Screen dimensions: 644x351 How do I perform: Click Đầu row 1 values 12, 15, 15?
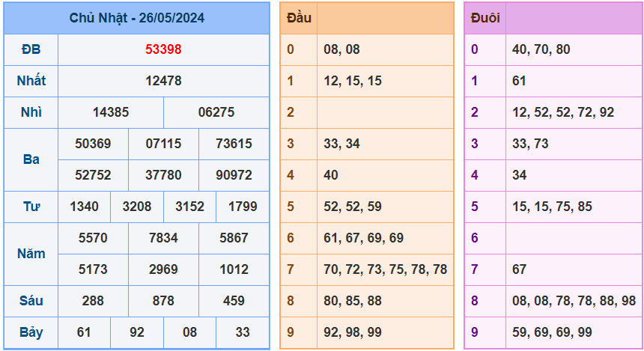coord(353,81)
